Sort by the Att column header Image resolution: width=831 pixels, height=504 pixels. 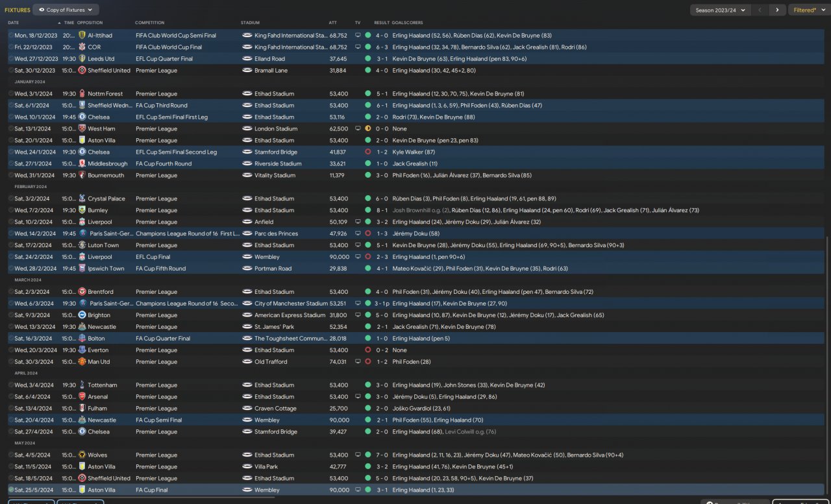click(x=333, y=23)
